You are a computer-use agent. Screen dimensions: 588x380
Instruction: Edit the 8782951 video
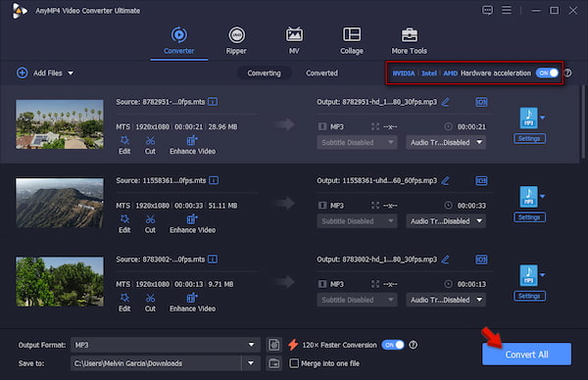tap(124, 145)
